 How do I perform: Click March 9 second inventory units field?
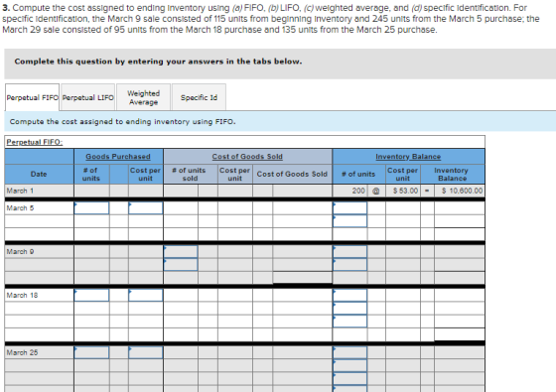tap(349, 265)
